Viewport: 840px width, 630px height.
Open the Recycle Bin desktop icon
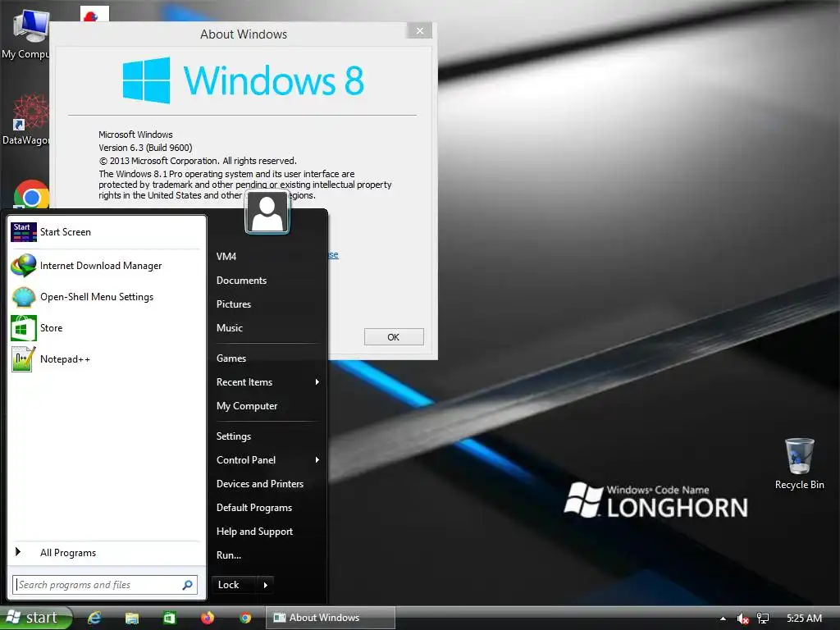(799, 464)
